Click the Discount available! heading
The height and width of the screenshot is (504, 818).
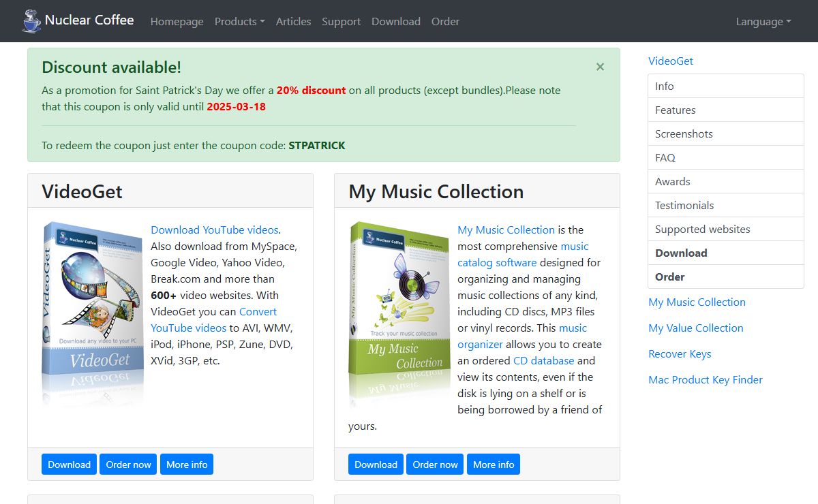112,67
